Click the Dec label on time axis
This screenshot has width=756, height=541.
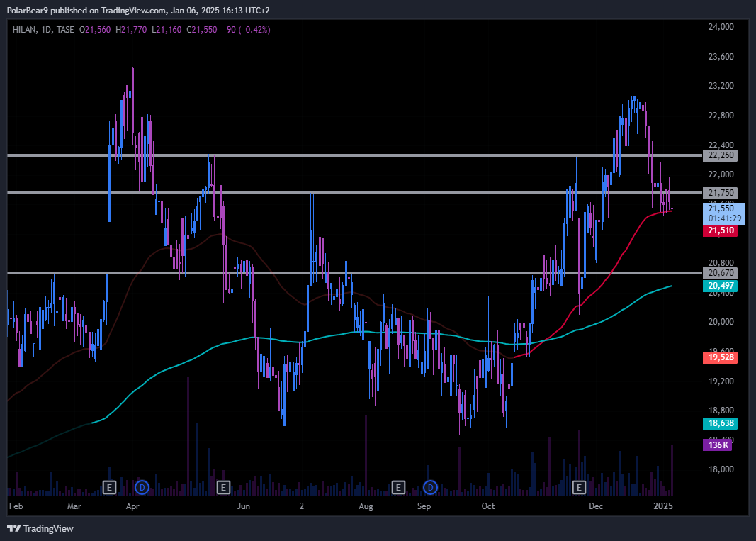(596, 506)
